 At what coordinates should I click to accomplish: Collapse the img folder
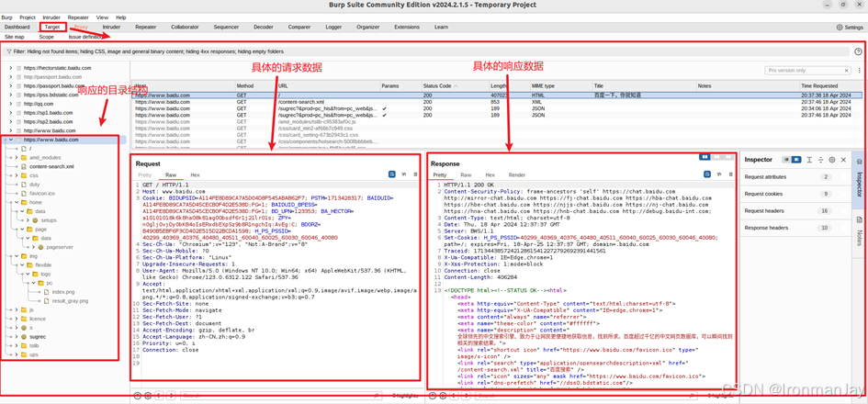(17, 256)
